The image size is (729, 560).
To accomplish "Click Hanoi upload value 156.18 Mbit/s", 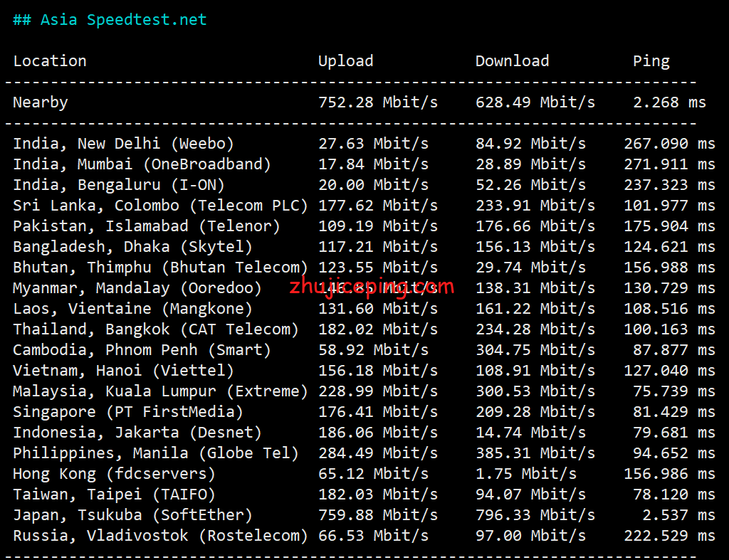I will (x=378, y=371).
